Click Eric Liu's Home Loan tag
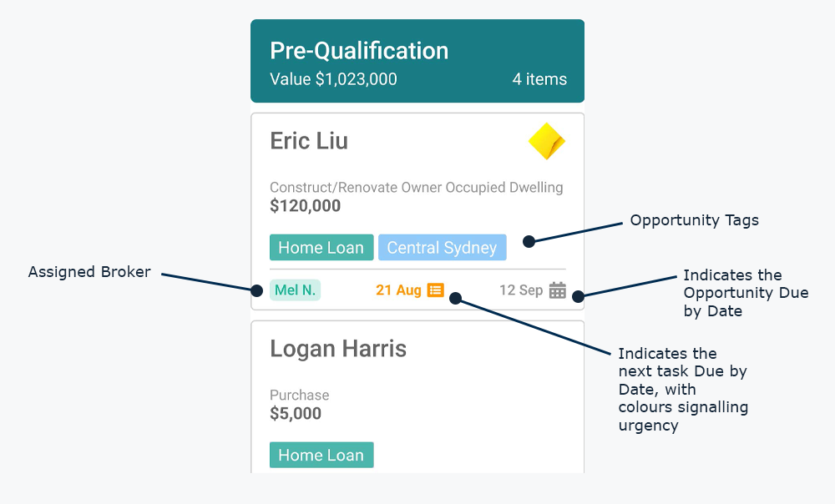 click(x=321, y=248)
